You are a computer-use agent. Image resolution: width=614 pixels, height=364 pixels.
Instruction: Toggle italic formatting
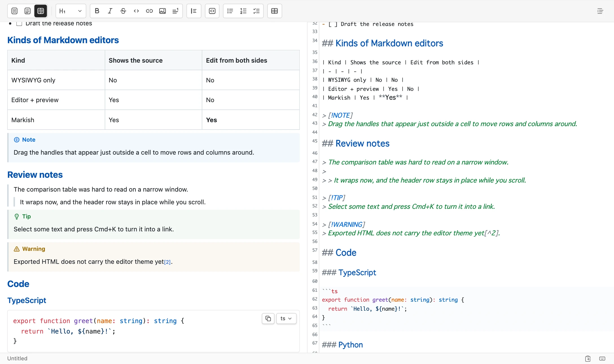(x=110, y=11)
